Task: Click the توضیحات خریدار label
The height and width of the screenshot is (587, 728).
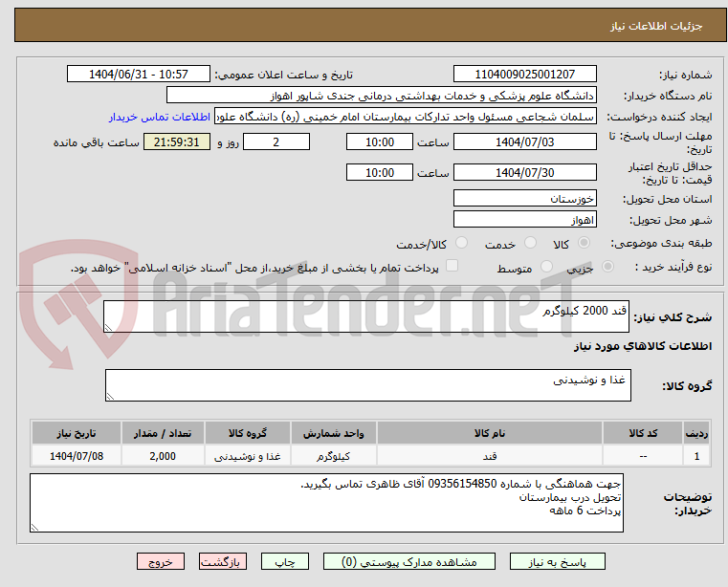Action: tap(687, 504)
